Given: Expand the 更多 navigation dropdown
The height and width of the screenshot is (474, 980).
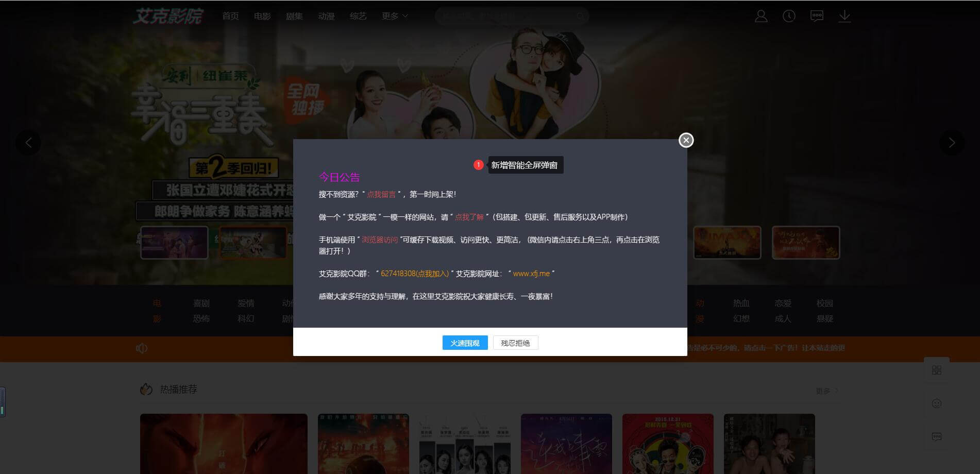Looking at the screenshot, I should pos(395,16).
